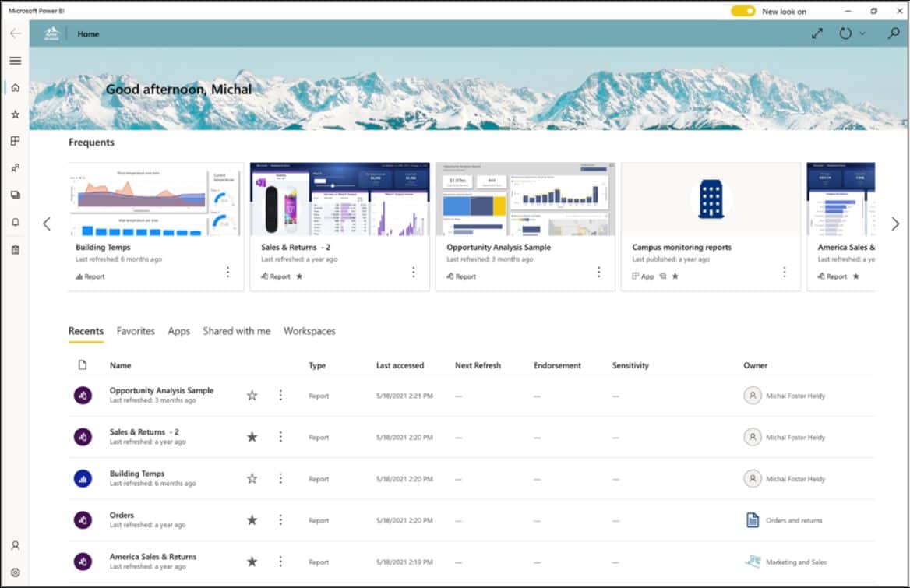Switch to the Apps tab
This screenshot has width=910, height=588.
coord(178,331)
